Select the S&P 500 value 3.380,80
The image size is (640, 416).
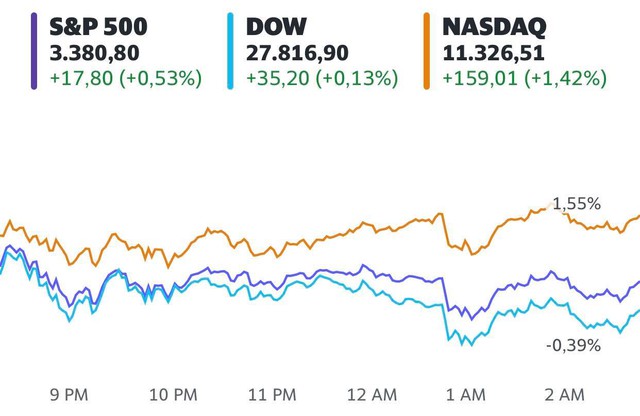tap(94, 53)
